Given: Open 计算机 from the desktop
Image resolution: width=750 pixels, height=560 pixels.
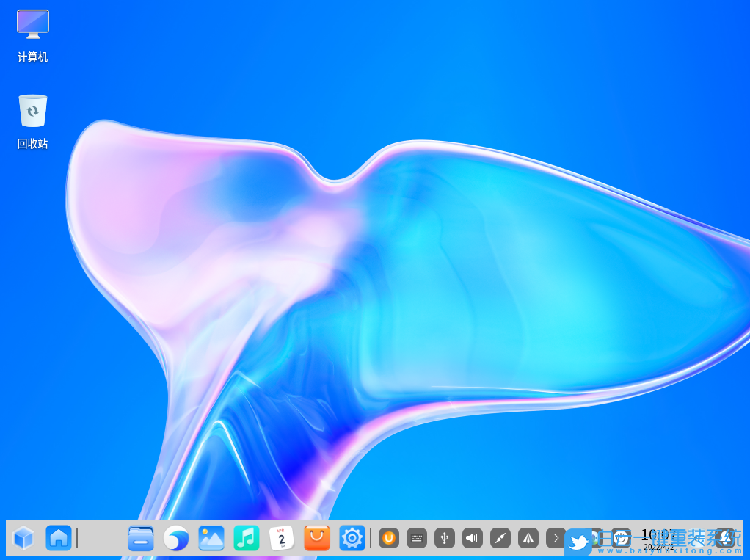Looking at the screenshot, I should [32, 33].
